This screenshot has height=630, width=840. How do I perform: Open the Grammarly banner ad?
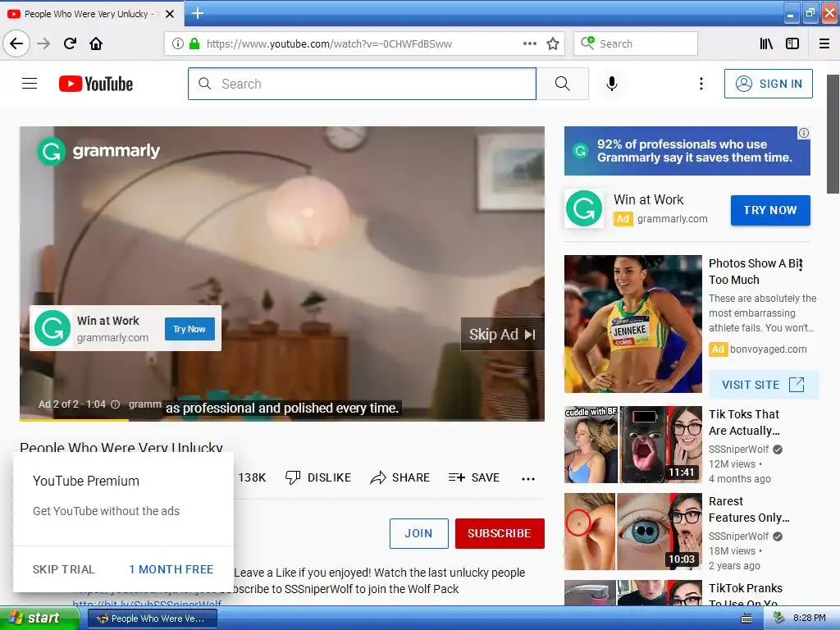coord(687,151)
